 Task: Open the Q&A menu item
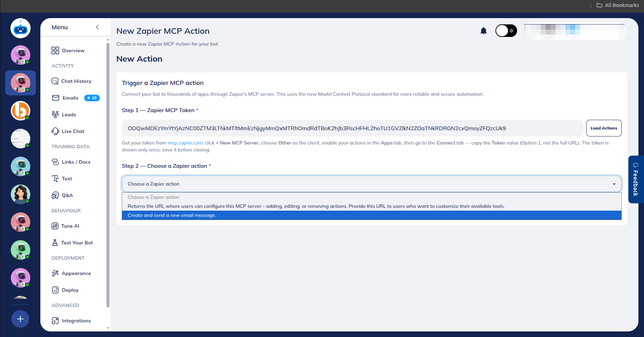point(67,195)
